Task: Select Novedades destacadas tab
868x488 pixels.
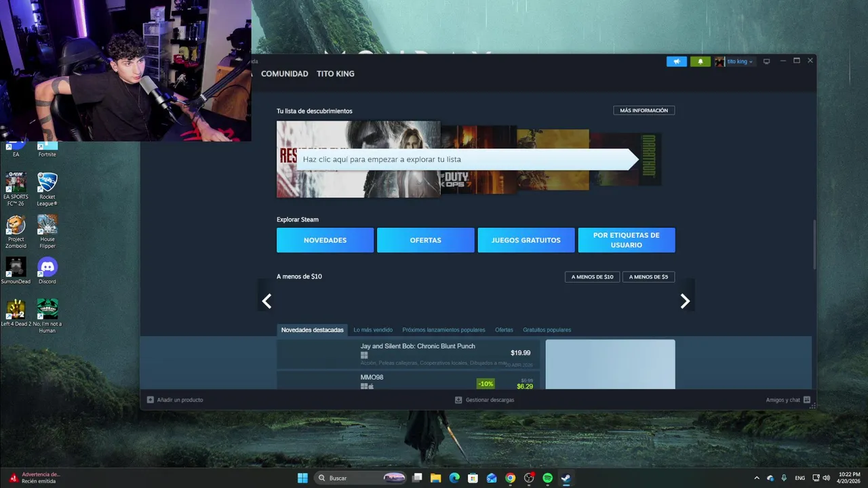Action: tap(313, 330)
